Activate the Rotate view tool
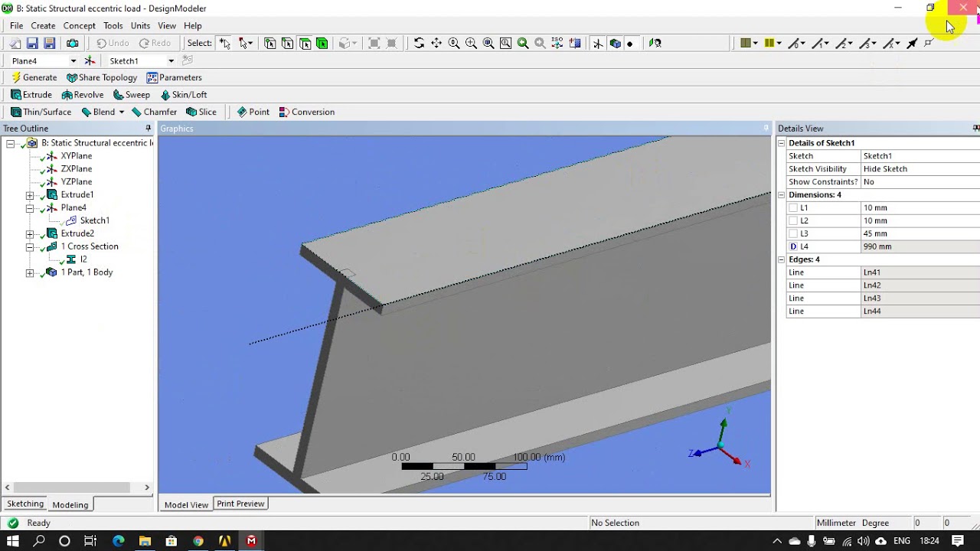This screenshot has width=980, height=551. point(419,44)
